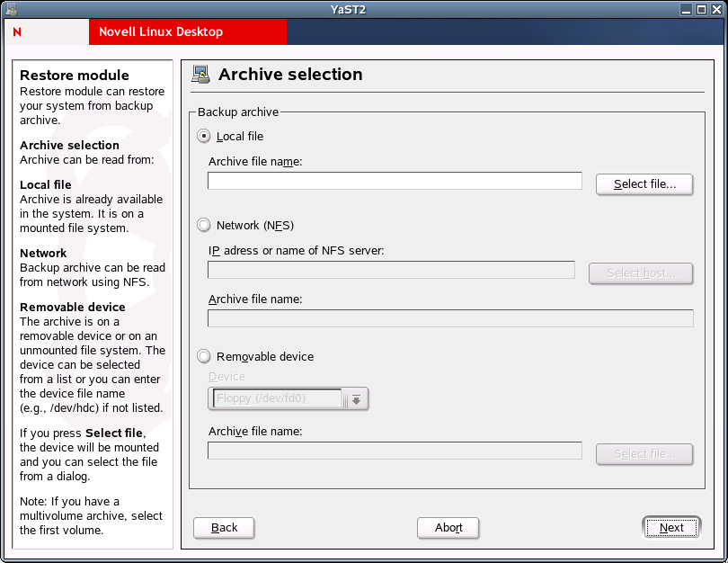Maximize the YaST2 window
The image size is (728, 563).
(x=702, y=9)
